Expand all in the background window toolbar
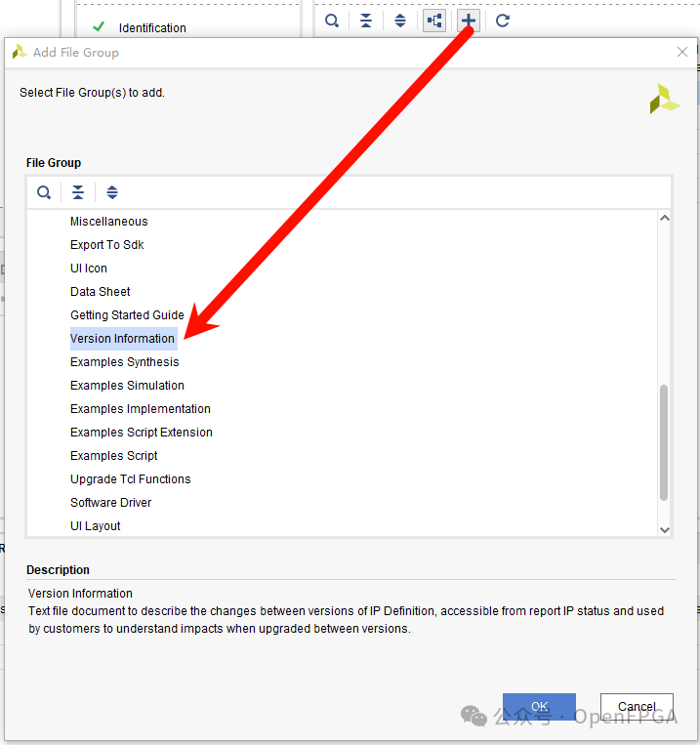The width and height of the screenshot is (700, 745). click(x=400, y=21)
